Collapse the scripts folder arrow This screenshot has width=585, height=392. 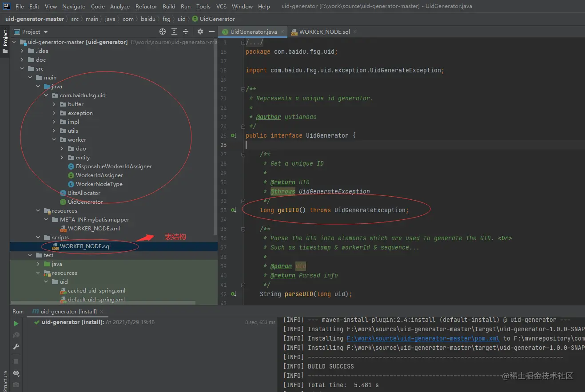tap(38, 237)
